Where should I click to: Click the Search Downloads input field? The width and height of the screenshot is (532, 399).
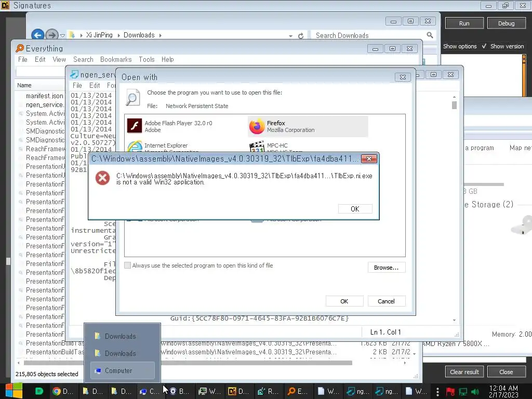tap(368, 35)
